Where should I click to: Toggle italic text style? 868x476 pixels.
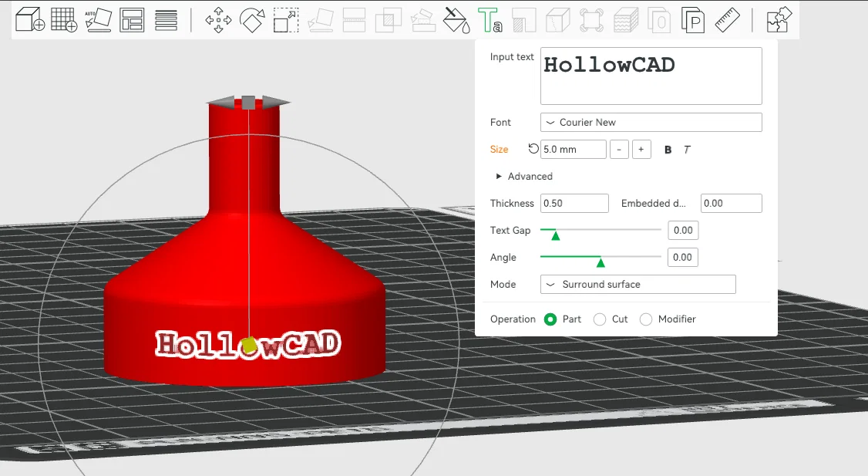[687, 150]
